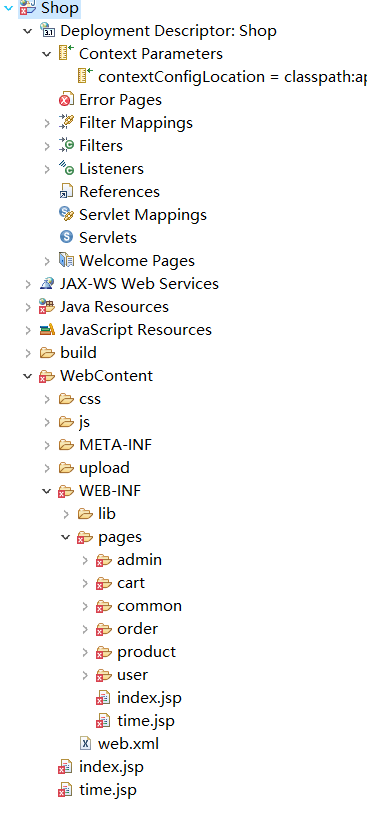Expand the admin folder under pages
This screenshot has width=367, height=829.
click(x=85, y=559)
